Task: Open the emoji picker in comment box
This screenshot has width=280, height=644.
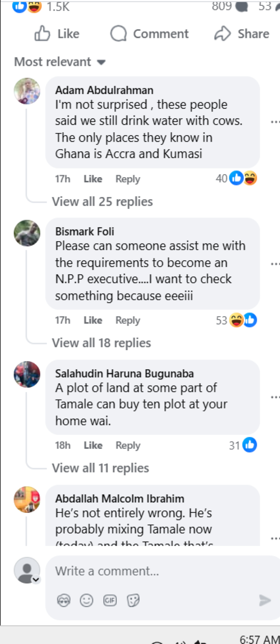Action: (x=86, y=601)
